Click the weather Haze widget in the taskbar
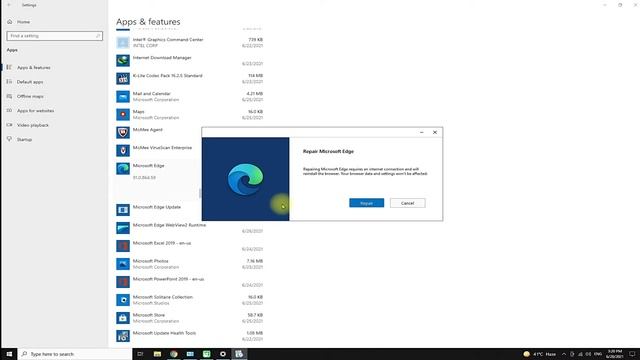The height and width of the screenshot is (360, 640). [x=539, y=354]
